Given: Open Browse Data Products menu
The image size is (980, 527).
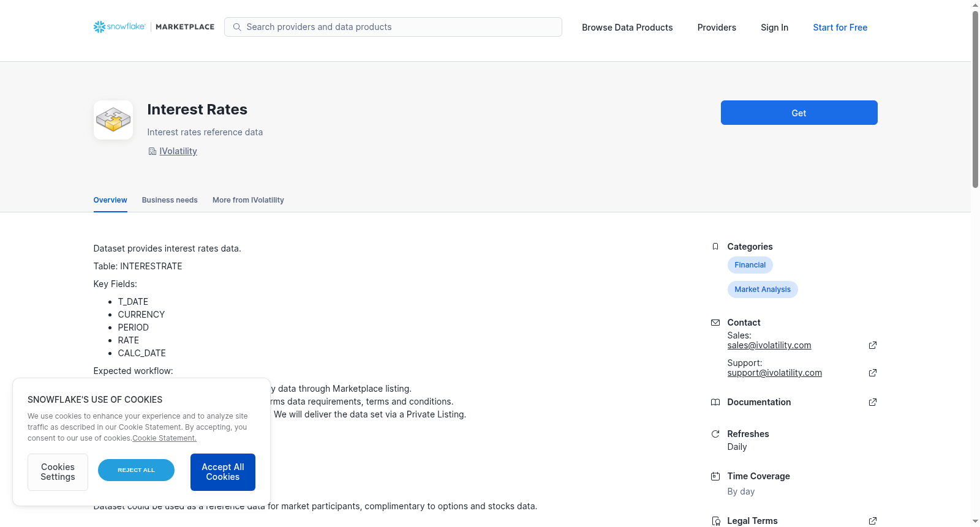Looking at the screenshot, I should coord(627,28).
